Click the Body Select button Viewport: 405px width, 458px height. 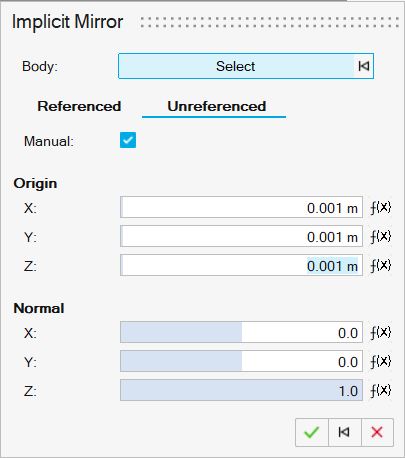coord(236,66)
